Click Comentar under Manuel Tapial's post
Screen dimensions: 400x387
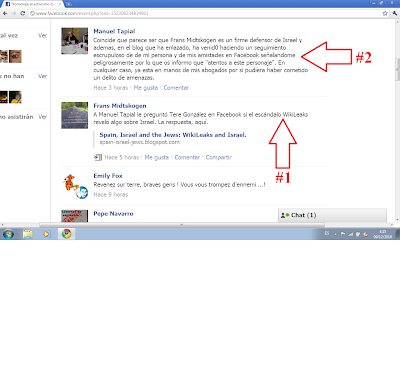pos(176,88)
